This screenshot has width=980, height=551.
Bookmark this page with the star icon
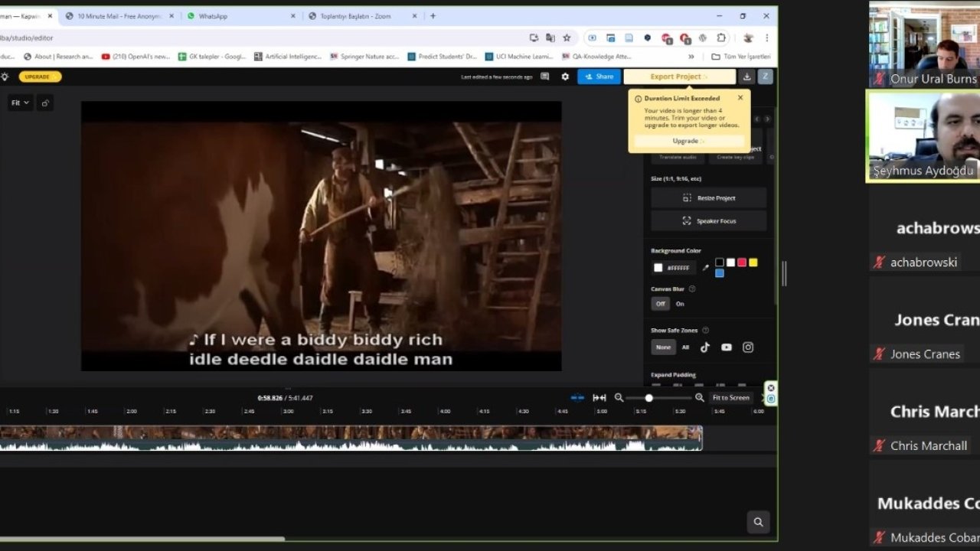coord(567,37)
